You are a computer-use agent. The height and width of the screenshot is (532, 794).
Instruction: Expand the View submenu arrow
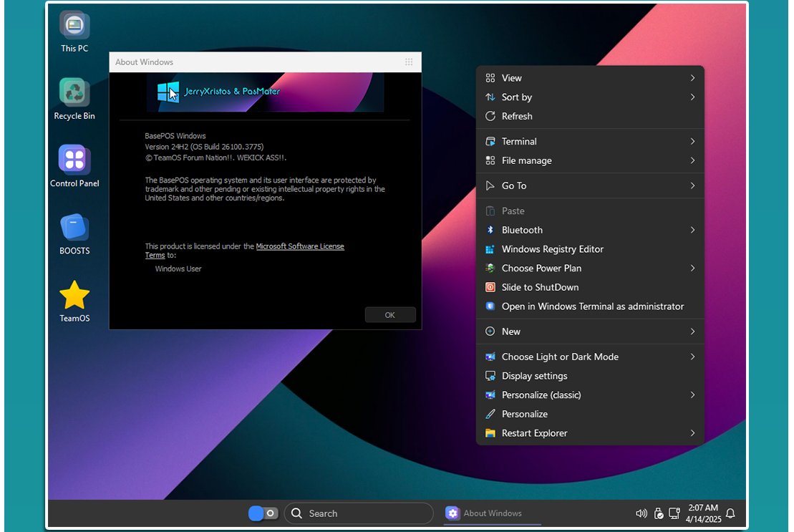pyautogui.click(x=692, y=78)
